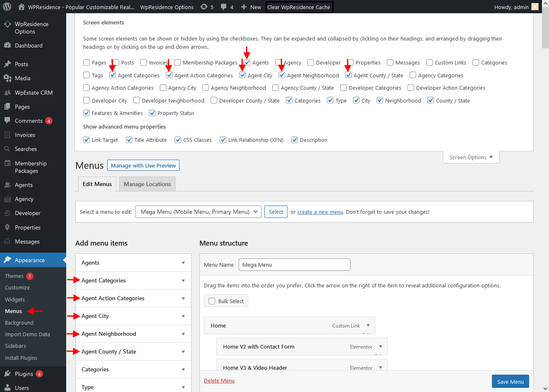Screen dimensions: 549x392
Task: Click the Menu Name input field
Action: tap(295, 265)
